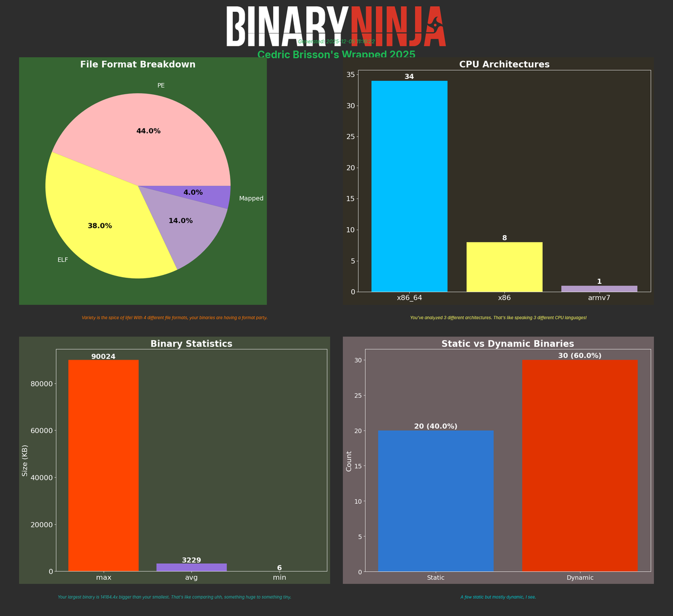Click the 'Static vs Dynamic Binaries' title
Image resolution: width=673 pixels, height=616 pixels.
pyautogui.click(x=508, y=344)
